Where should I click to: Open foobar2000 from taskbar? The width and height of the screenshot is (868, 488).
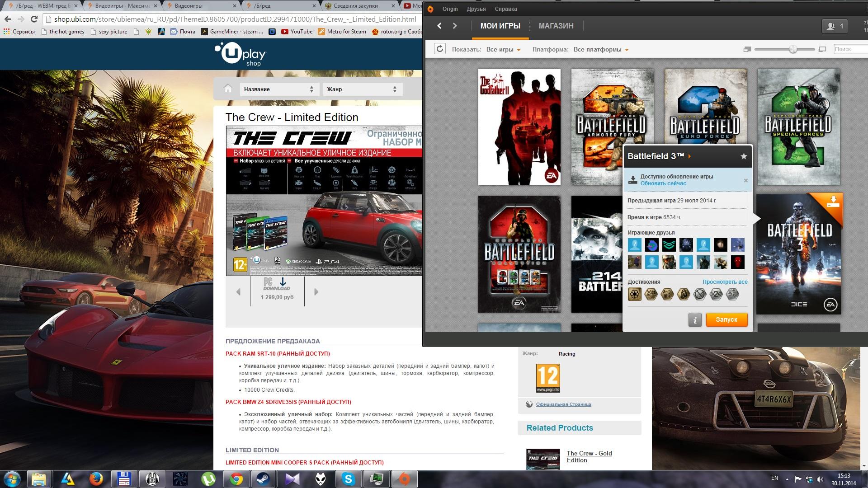pos(321,479)
